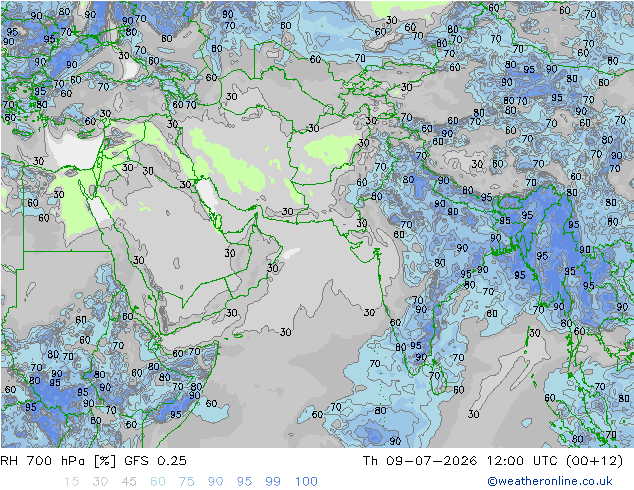Click the '(00+12)' forecast offset text
This screenshot has height=490, width=634.
click(594, 460)
